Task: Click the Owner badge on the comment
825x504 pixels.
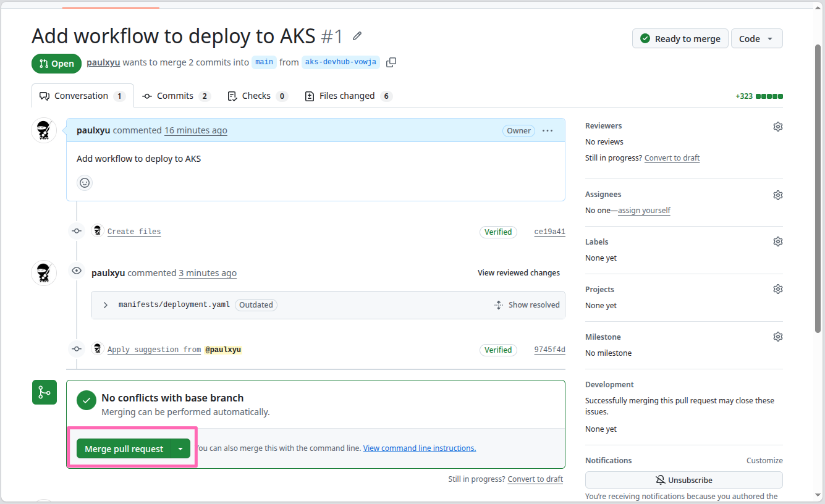Action: 518,130
